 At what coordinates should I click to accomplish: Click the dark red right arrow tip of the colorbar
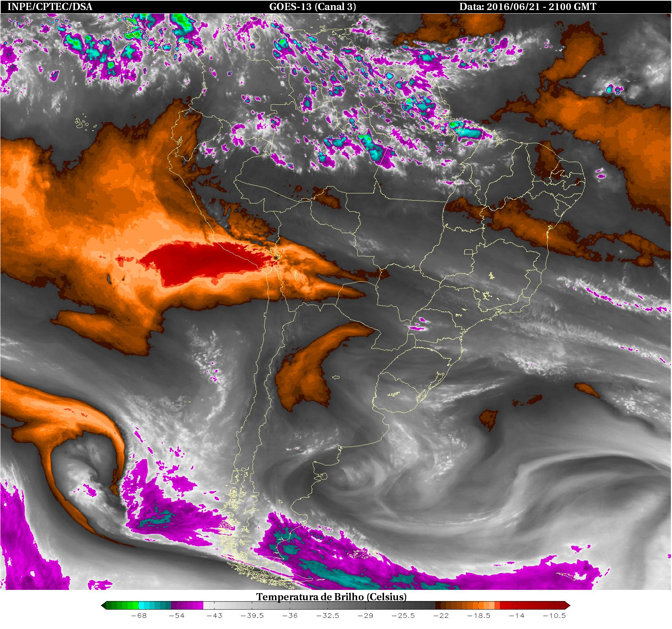(x=568, y=606)
